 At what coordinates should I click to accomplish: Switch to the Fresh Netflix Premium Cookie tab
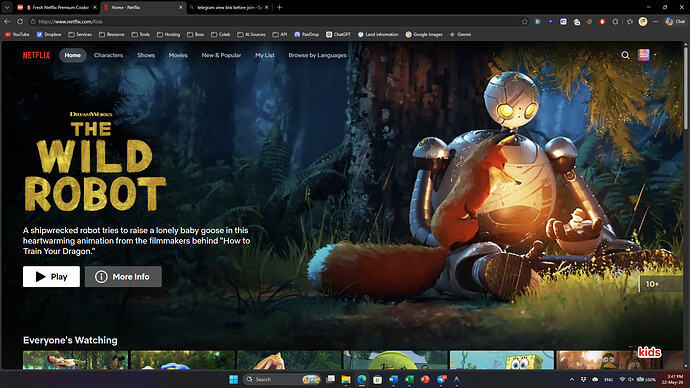coord(56,7)
